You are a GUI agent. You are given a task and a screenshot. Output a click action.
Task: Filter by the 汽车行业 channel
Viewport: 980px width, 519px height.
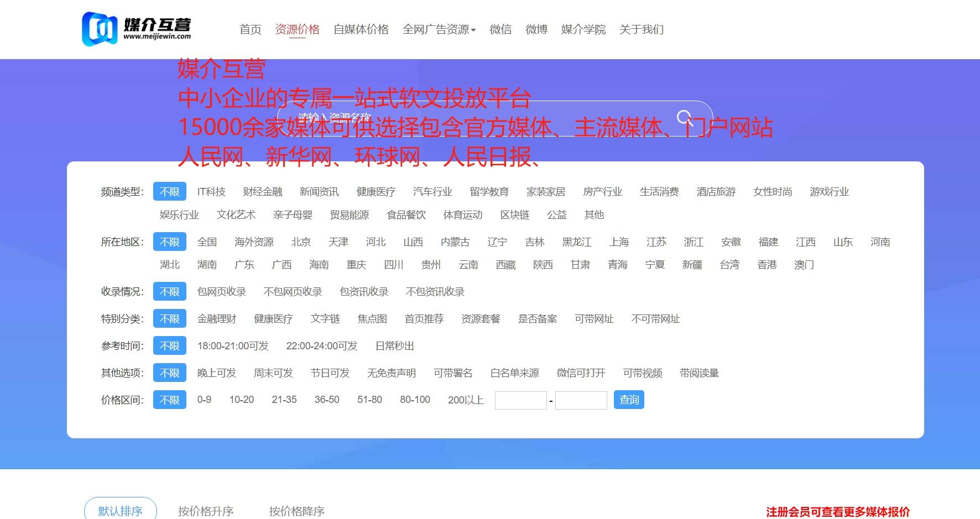(432, 192)
